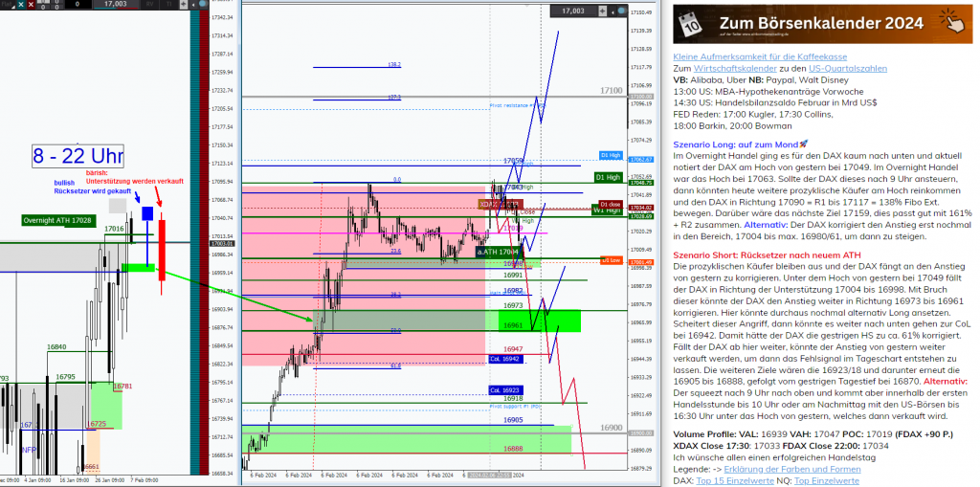Click the pointing hand icon in the banner
The image size is (980, 487).
[950, 23]
